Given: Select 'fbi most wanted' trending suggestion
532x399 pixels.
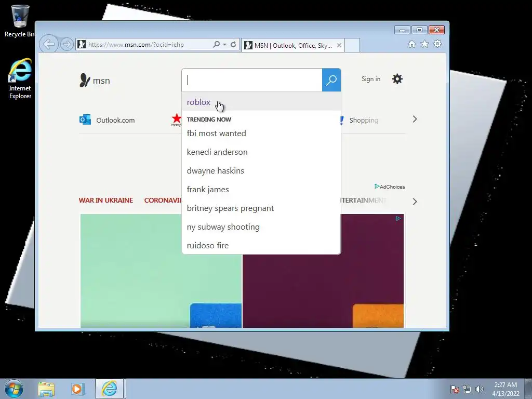Looking at the screenshot, I should (x=261, y=134).
